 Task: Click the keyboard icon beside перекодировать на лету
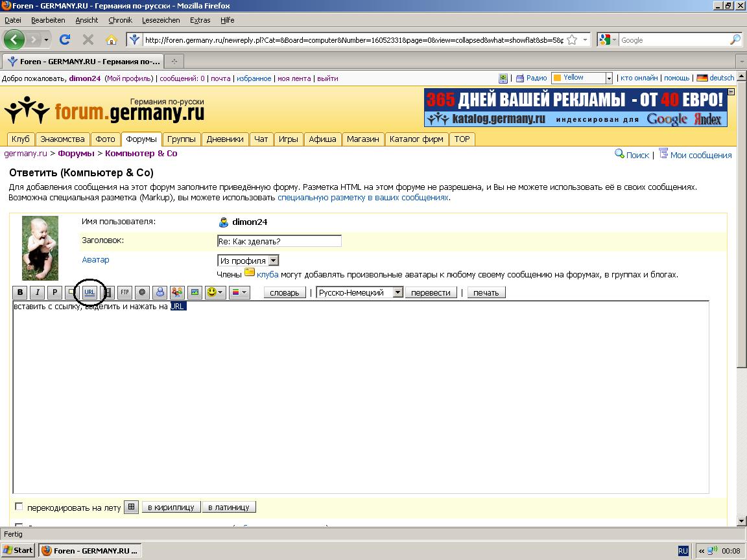pos(132,507)
